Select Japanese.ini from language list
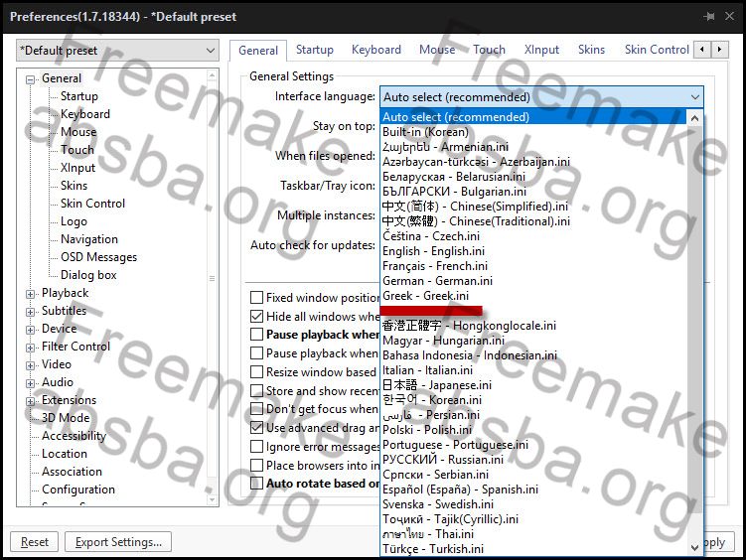Viewport: 746px width, 560px height. [533, 385]
